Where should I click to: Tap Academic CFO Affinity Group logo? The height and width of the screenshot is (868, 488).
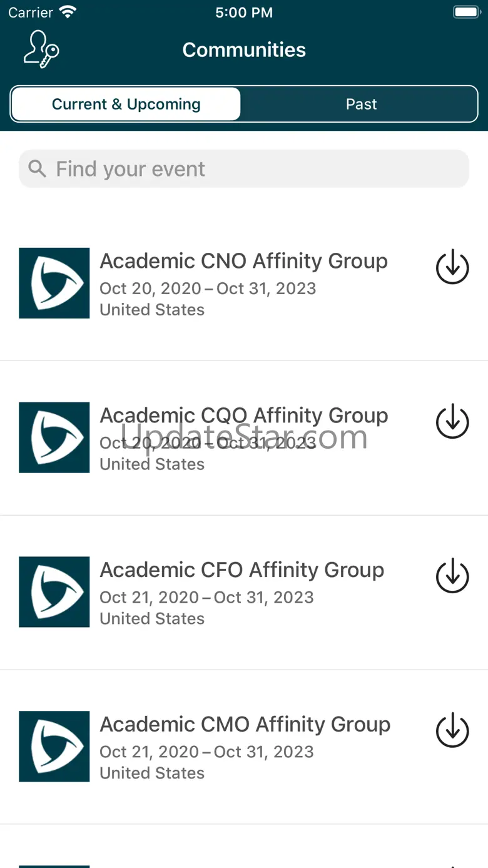(x=54, y=592)
